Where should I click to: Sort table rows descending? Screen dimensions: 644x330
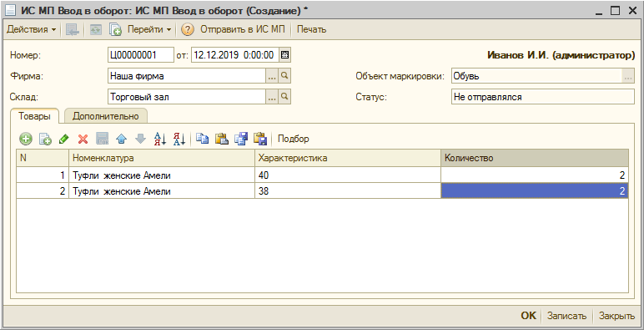tap(179, 139)
